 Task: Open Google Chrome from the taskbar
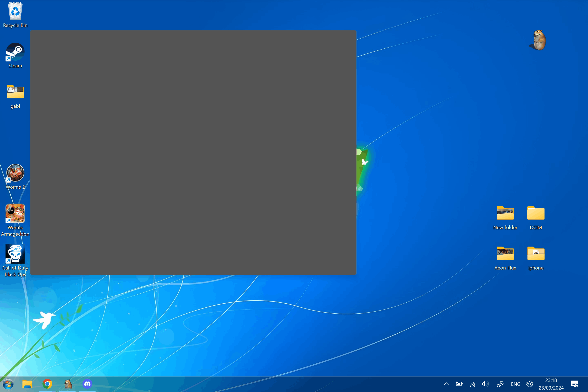(47, 383)
